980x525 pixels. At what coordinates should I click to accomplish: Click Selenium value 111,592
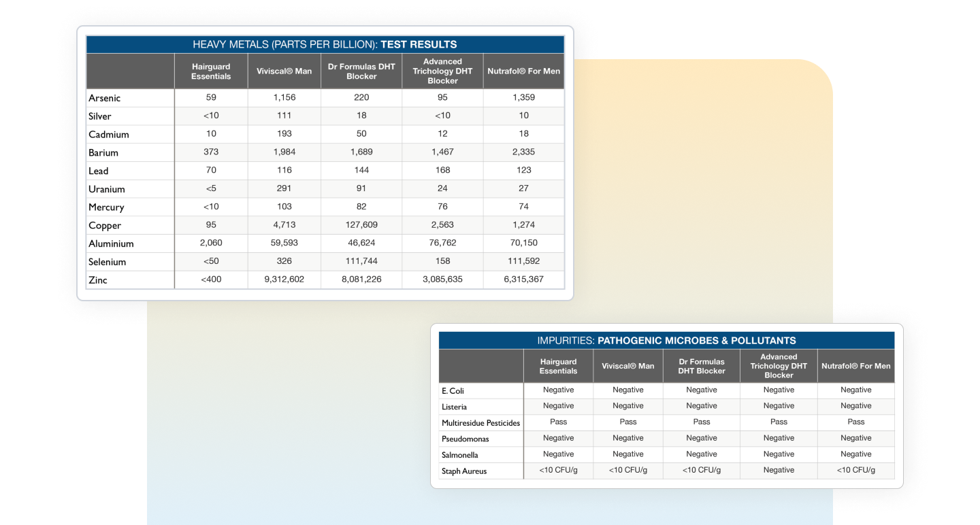click(523, 260)
